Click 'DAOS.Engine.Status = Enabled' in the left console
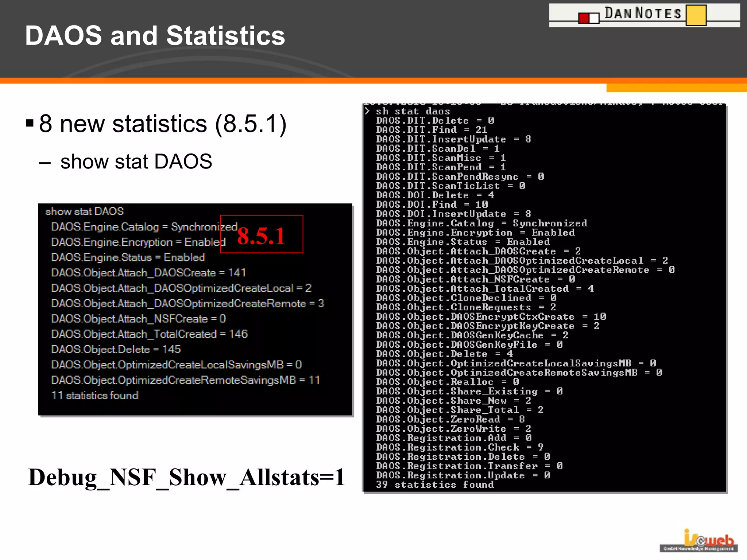This screenshot has width=747, height=560. (128, 257)
